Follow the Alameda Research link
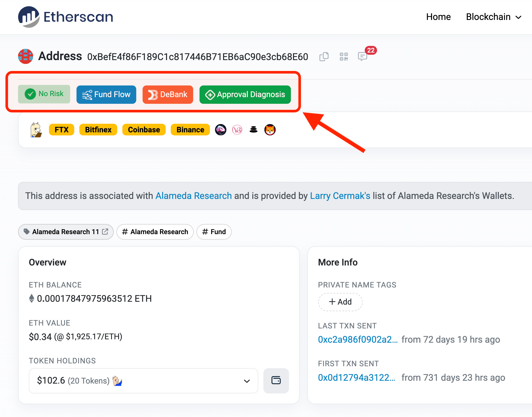Viewport: 532px width, 417px height. click(x=193, y=196)
